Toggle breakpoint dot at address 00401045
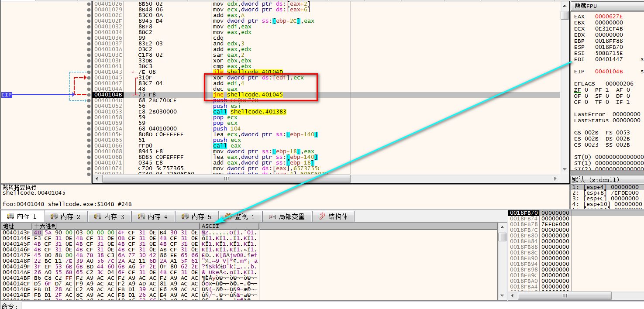Screen dimensions: 644x309 89,78
